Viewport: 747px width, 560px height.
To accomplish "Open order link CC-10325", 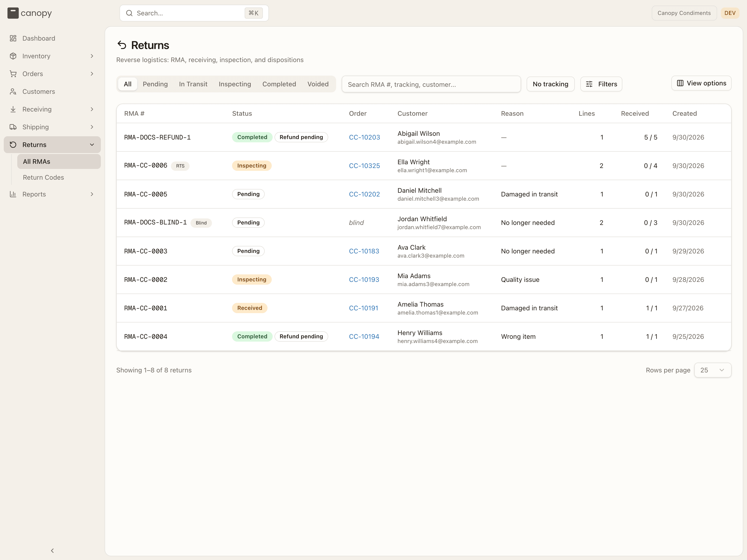I will coord(364,166).
